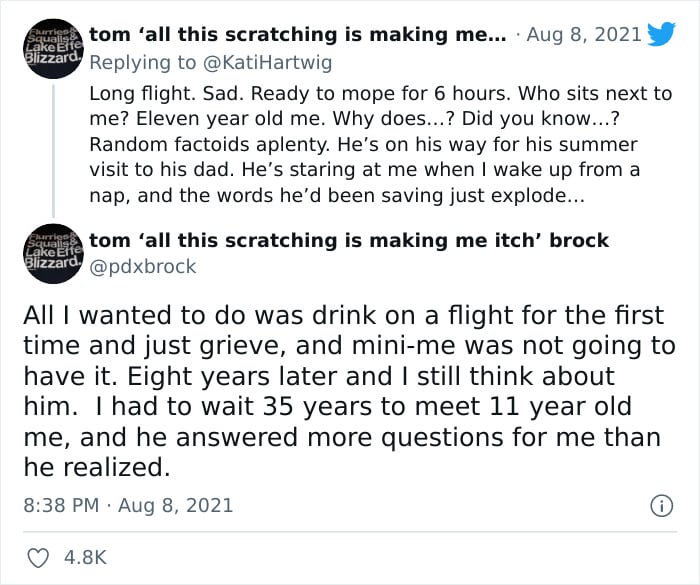Viewport: 700px width, 585px height.
Task: Click the truncated display name in the reply
Action: tap(298, 35)
